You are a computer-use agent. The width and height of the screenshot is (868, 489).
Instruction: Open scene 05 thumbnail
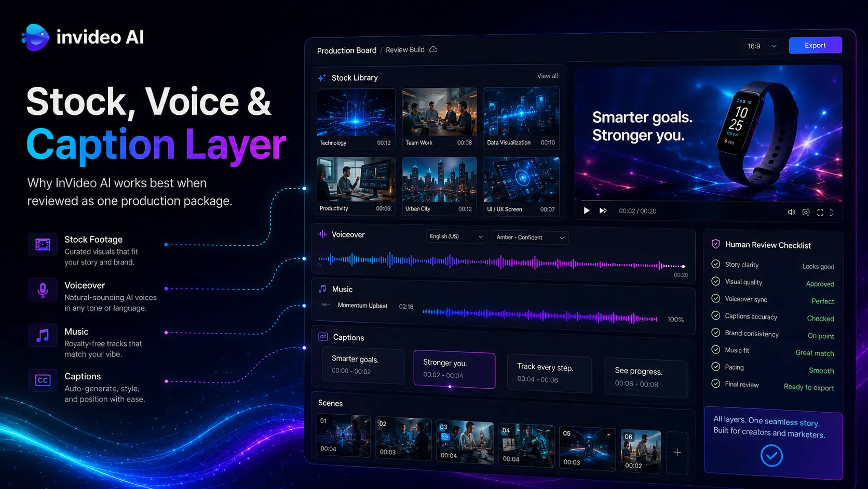coord(588,448)
